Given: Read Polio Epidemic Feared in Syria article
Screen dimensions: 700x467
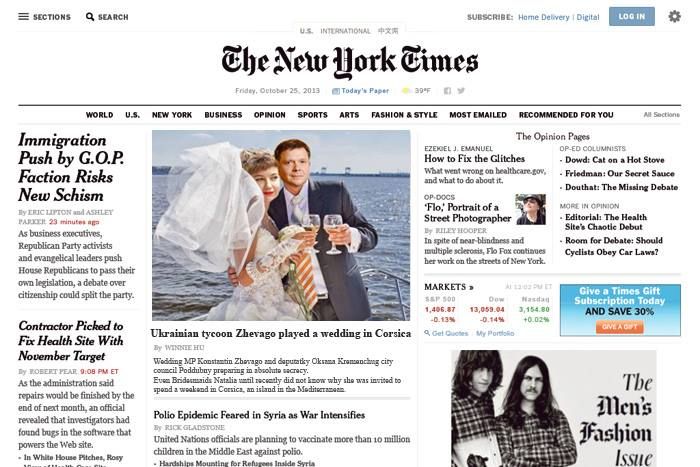Looking at the screenshot, I should 259,415.
